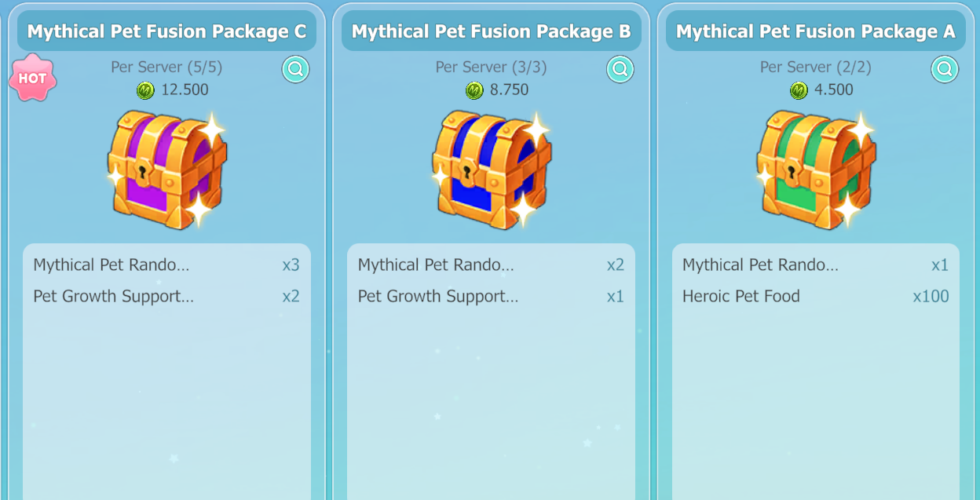Viewport: 980px width, 500px height.
Task: Open magnifier preview for Package C
Action: (296, 69)
